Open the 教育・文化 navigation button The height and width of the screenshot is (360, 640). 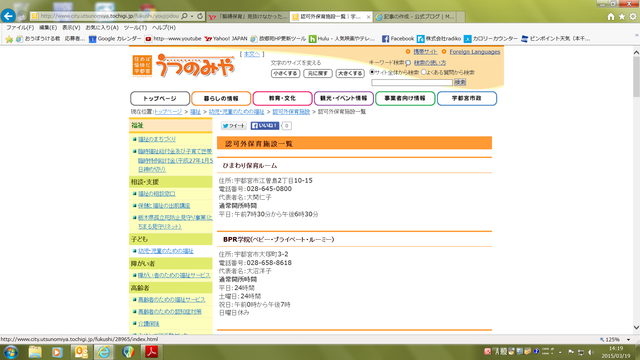tap(282, 98)
